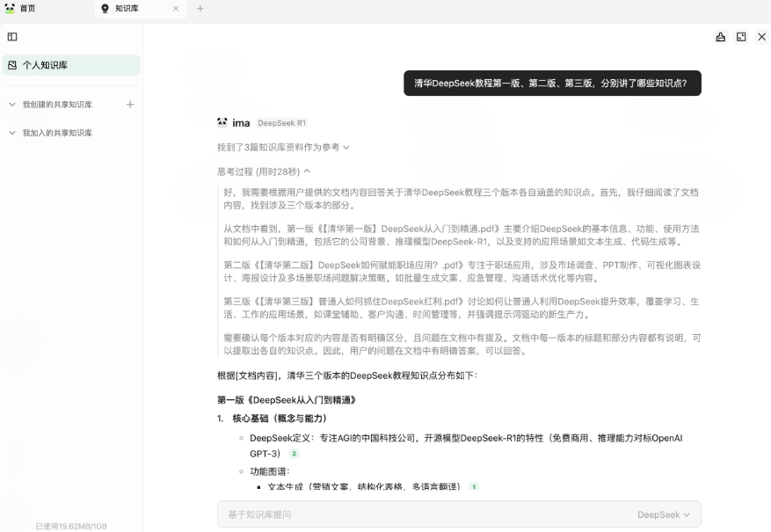
Task: Click the share/export icon top right
Action: (x=720, y=37)
